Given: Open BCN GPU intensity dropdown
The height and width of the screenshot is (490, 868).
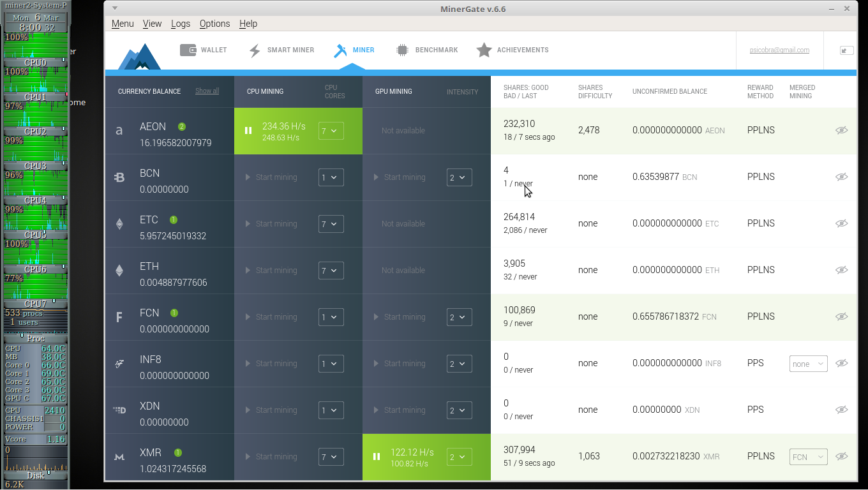Looking at the screenshot, I should (460, 177).
